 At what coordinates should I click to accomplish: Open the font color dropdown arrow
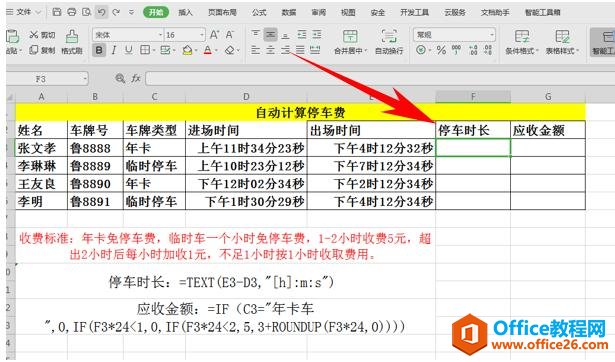[216, 51]
